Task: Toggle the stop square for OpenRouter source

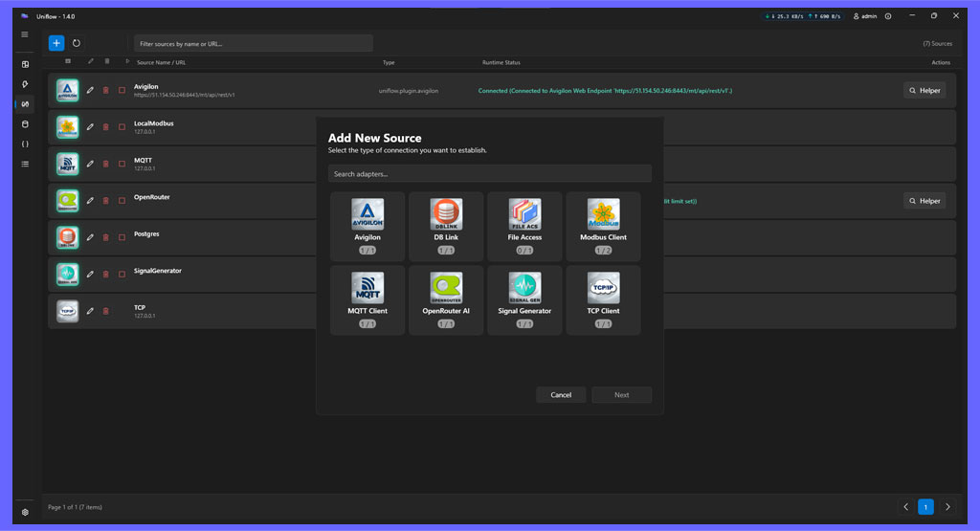Action: pyautogui.click(x=122, y=201)
